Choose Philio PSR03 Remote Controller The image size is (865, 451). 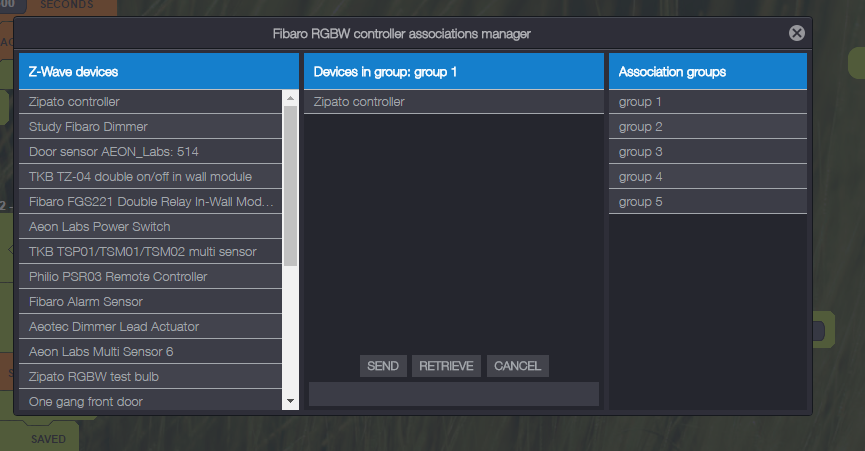[150, 277]
